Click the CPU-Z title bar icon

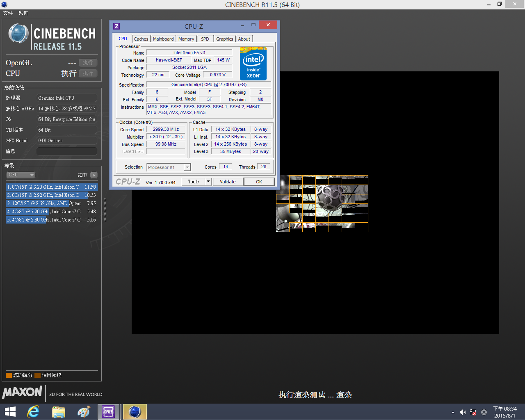click(x=116, y=26)
